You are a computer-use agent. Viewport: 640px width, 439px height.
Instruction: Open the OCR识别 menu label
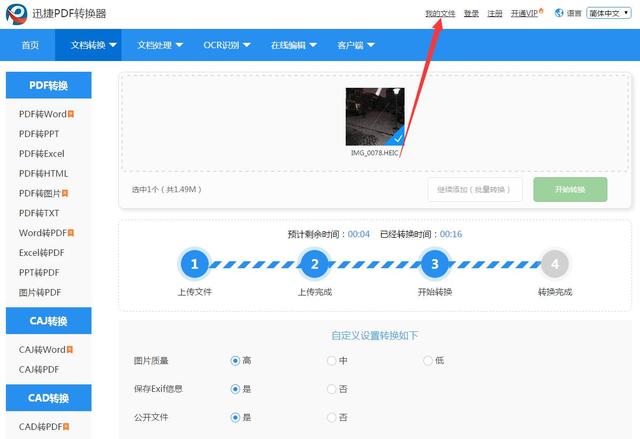pos(221,45)
